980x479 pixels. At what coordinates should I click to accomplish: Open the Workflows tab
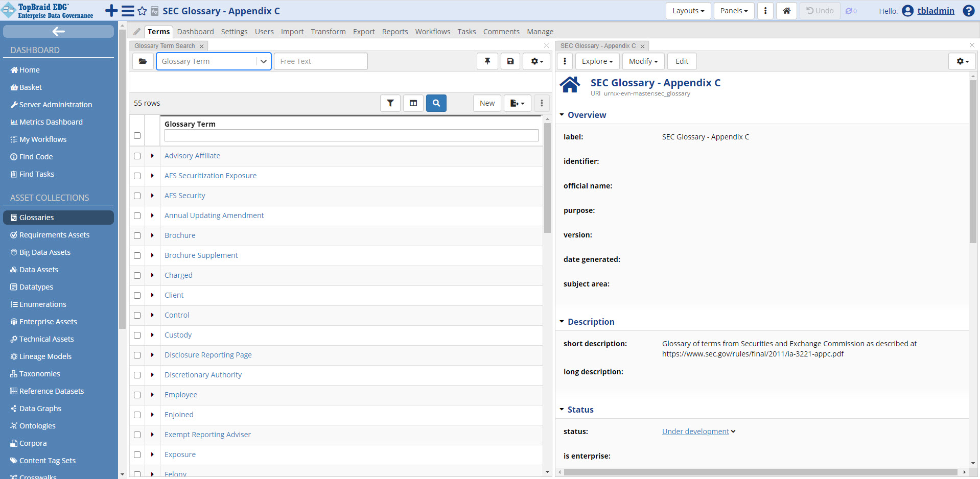coord(432,32)
